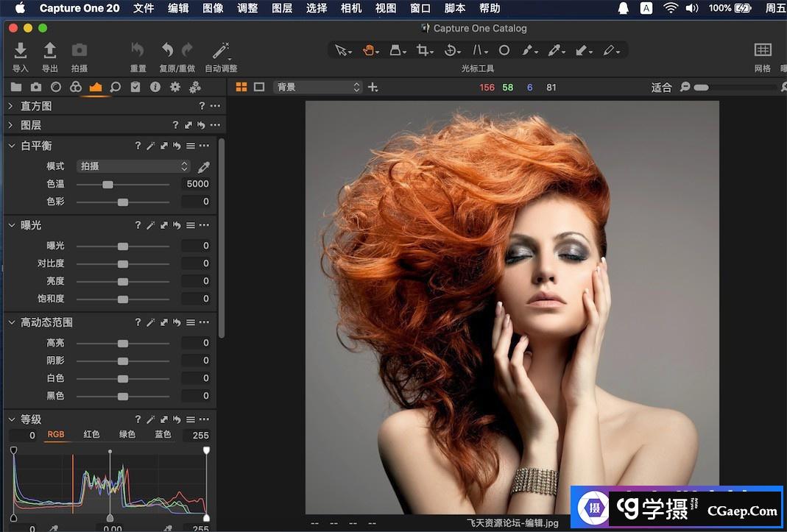This screenshot has height=532, width=787.
Task: Open the 模式 white balance mode dropdown
Action: coord(133,166)
